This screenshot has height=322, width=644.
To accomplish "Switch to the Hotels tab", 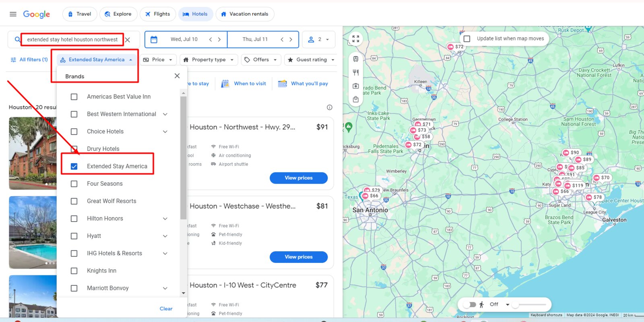I will point(195,14).
